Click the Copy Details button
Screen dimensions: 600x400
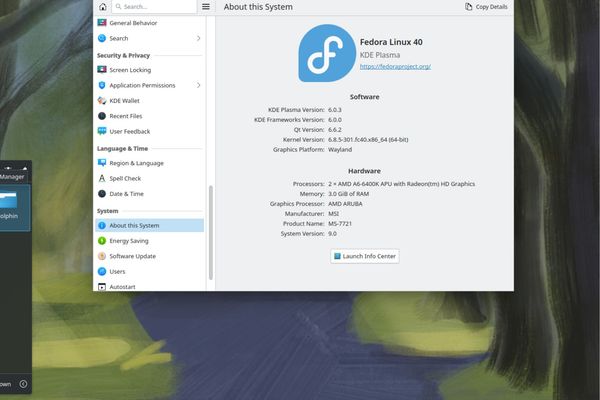(486, 7)
